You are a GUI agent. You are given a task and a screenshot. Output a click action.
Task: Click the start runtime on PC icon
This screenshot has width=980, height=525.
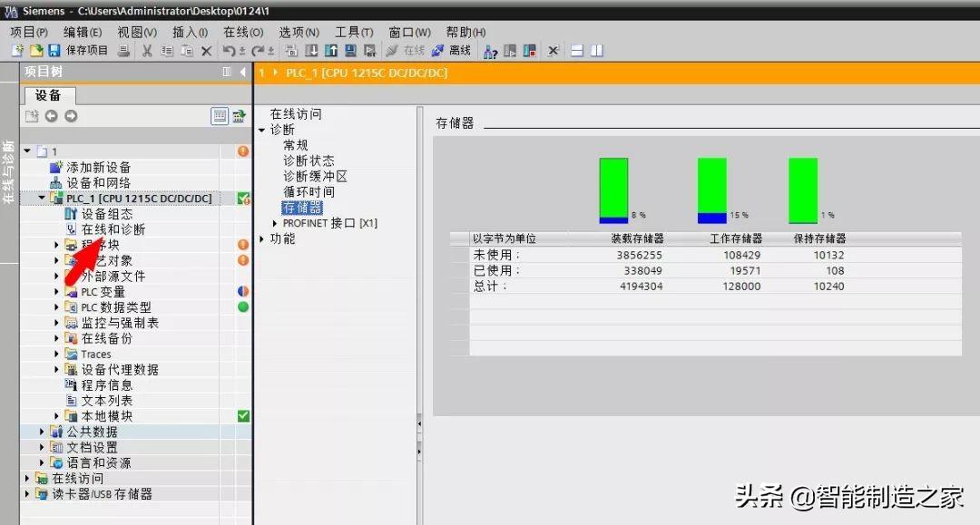[x=370, y=51]
